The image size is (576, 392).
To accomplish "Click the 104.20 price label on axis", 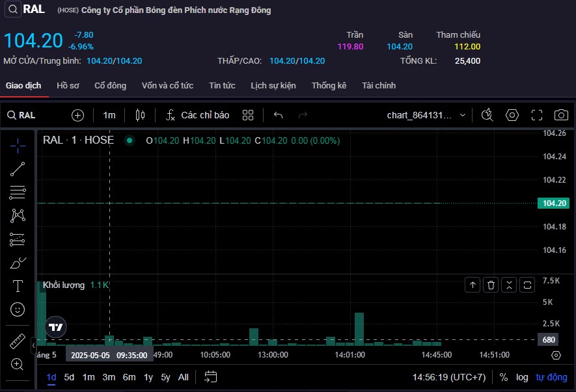I will 553,203.
